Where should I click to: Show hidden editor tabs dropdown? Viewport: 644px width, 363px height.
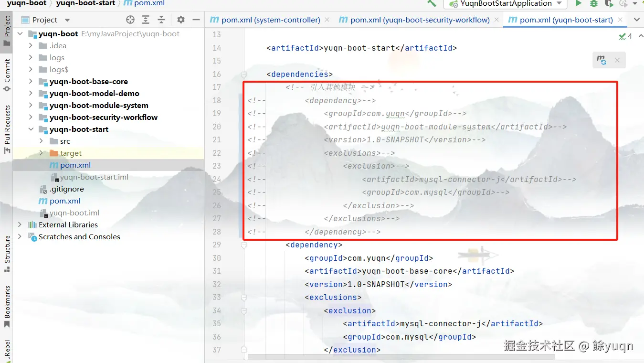(x=636, y=20)
